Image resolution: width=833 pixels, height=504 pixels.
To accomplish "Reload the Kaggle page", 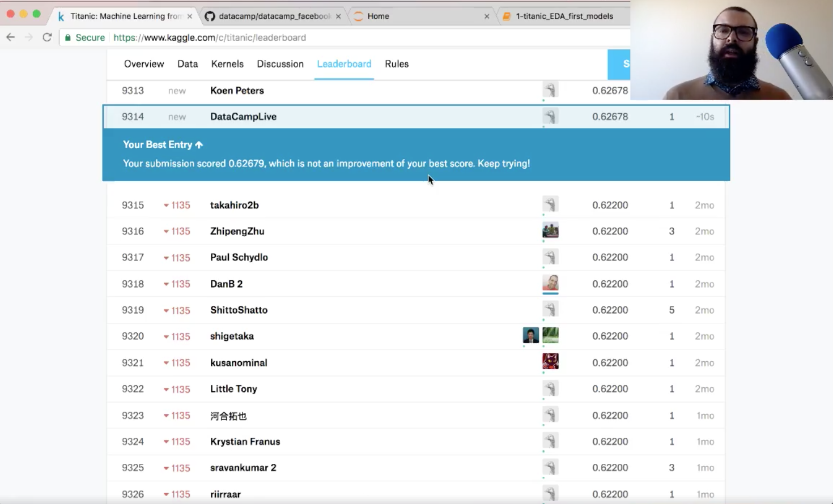I will point(47,37).
